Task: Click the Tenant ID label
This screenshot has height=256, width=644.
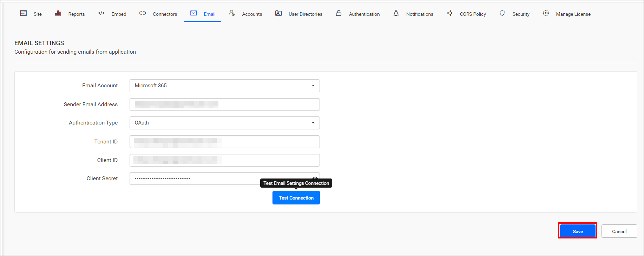Action: tap(106, 142)
